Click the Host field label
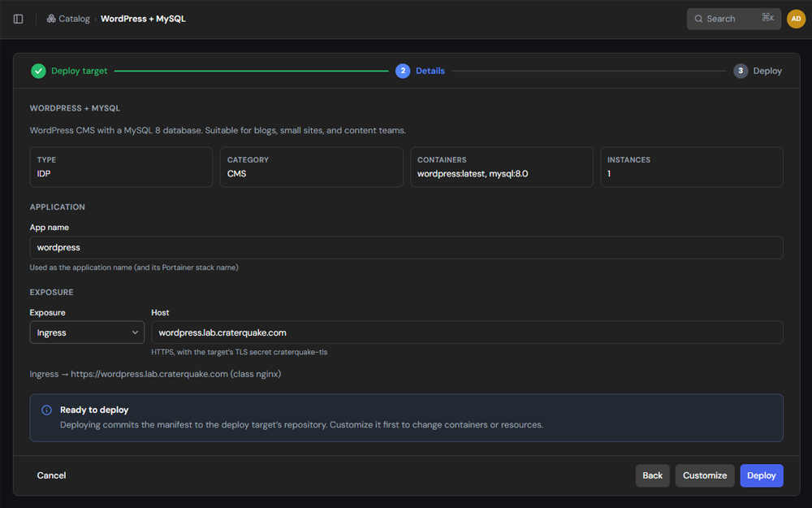 coord(160,313)
